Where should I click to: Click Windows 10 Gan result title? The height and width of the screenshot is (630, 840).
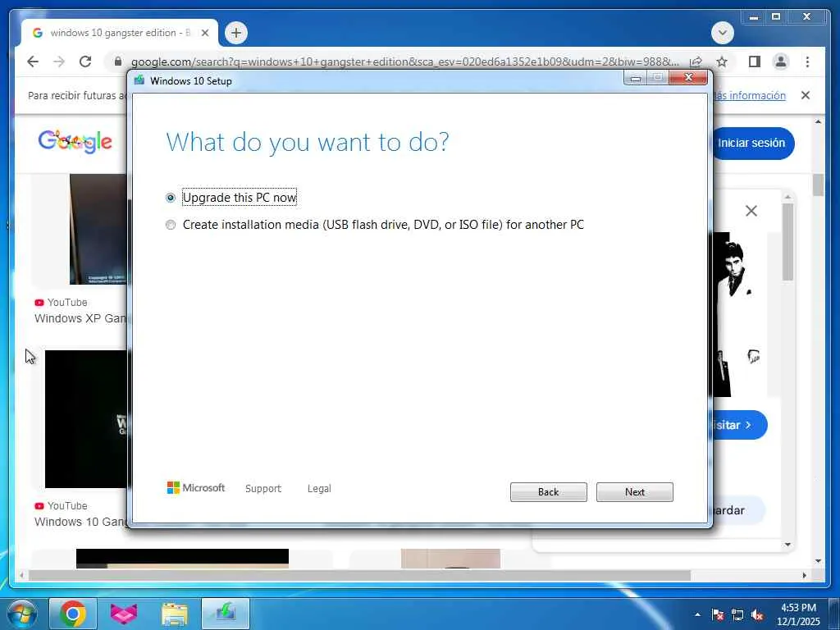[80, 522]
